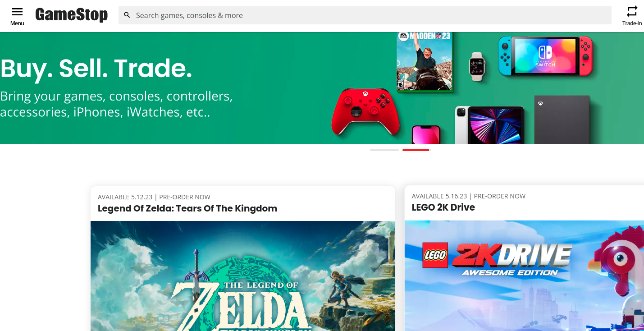Open the hamburger Menu icon
Image resolution: width=644 pixels, height=331 pixels.
17,12
